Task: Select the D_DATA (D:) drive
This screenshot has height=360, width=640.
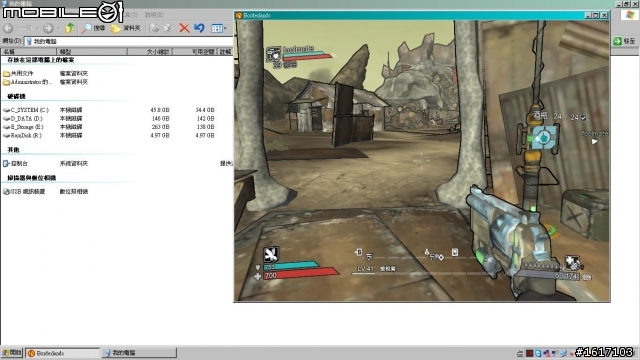Action: [23, 118]
